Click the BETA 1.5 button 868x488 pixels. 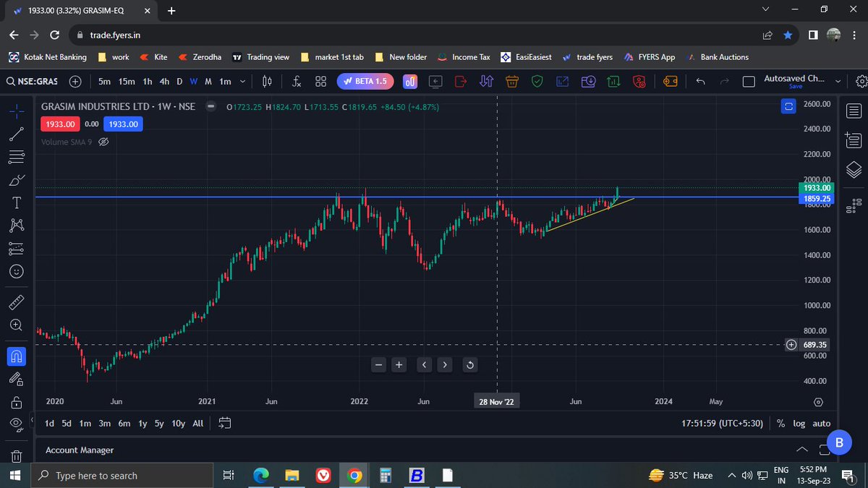tap(365, 82)
